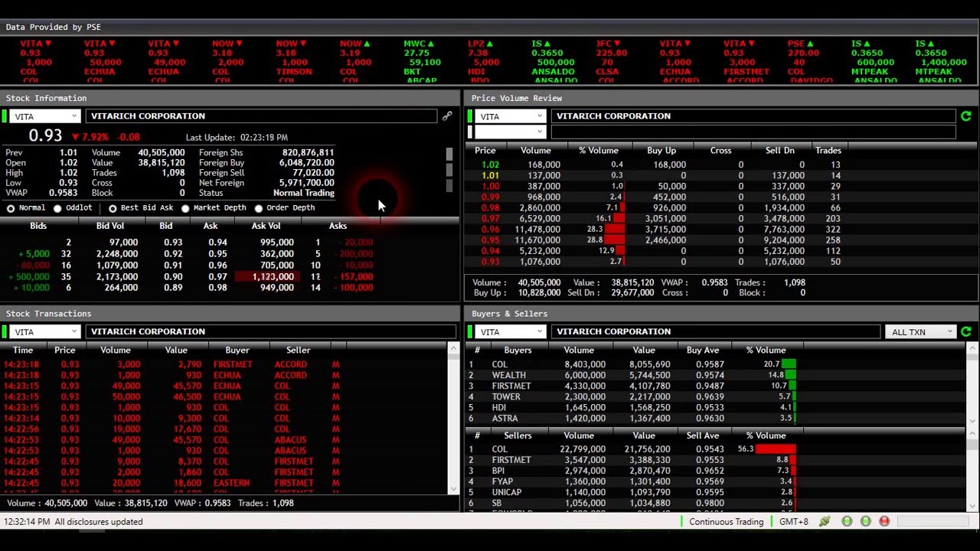Click the GMT+8 timezone label
Screen dimensions: 980x551
point(794,522)
